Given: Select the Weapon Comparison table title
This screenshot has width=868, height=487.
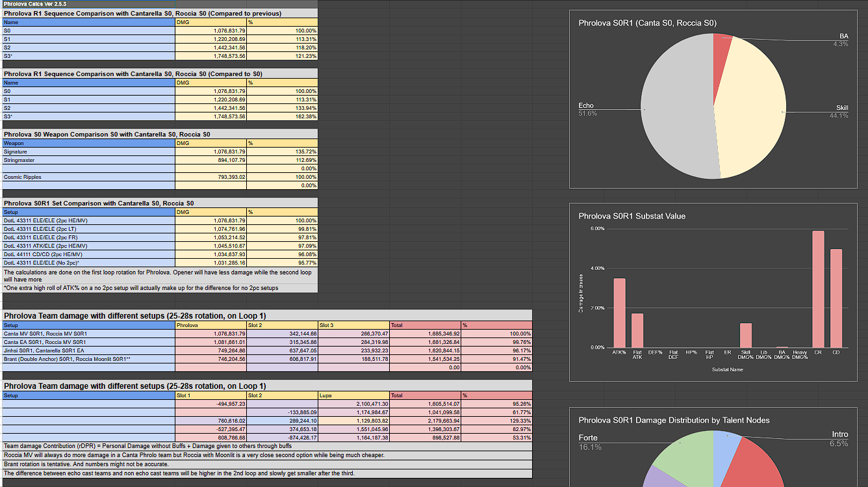Looking at the screenshot, I should [160, 134].
